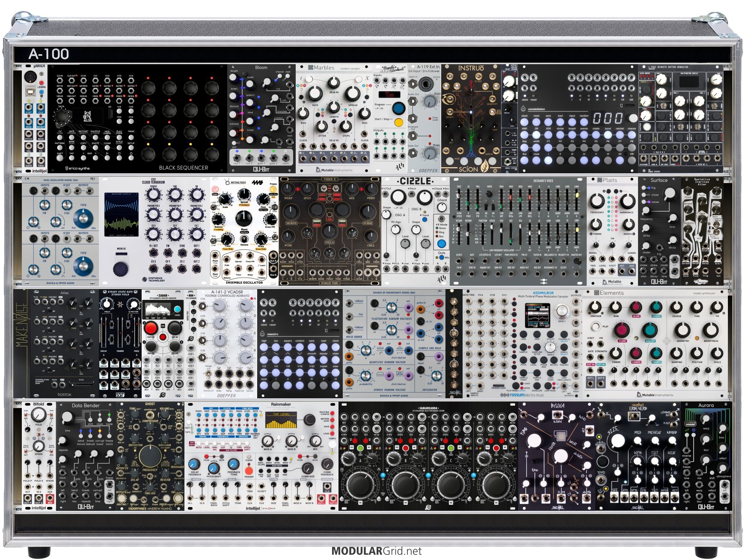Turn the Marbles RATE knob

[x=315, y=93]
